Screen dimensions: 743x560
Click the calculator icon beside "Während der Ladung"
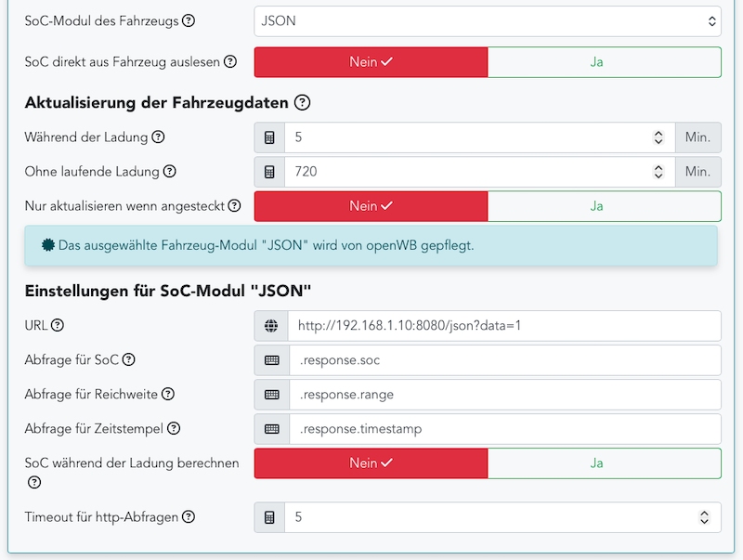coord(268,137)
